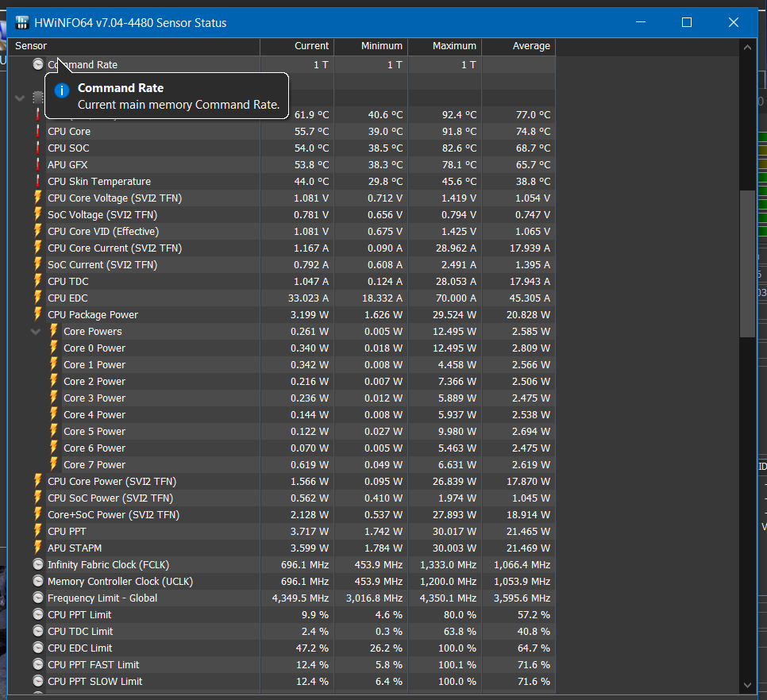Viewport: 767px width, 700px height.
Task: Click Frequency Limit current 4,349.5 MHz
Action: pyautogui.click(x=300, y=598)
